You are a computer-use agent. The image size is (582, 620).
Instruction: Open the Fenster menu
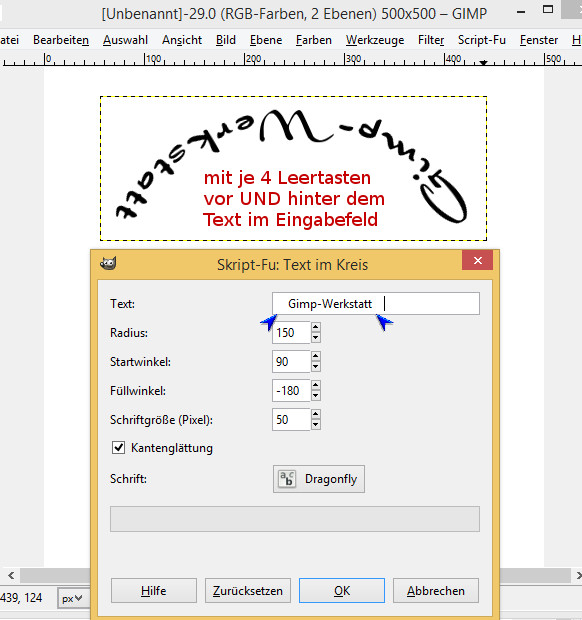[x=539, y=40]
